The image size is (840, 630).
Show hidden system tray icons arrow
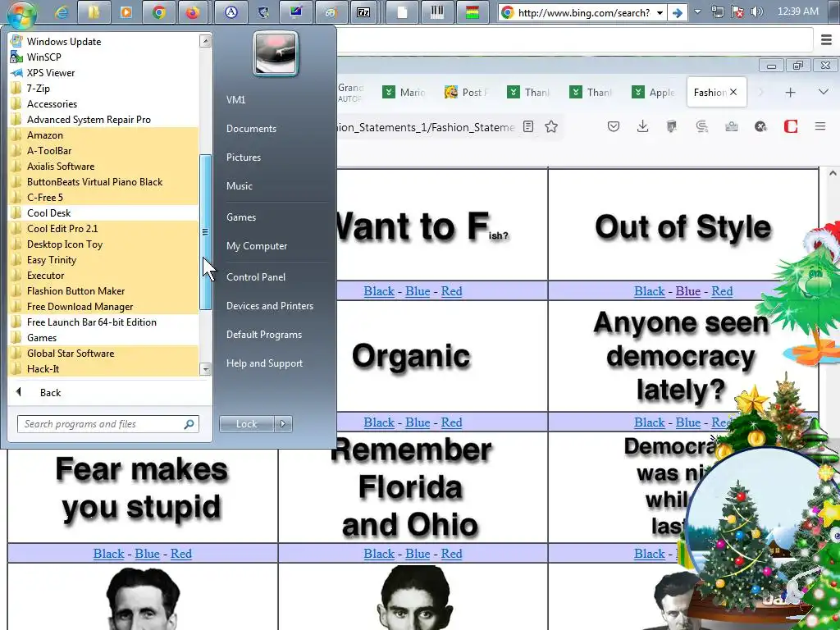pos(697,11)
